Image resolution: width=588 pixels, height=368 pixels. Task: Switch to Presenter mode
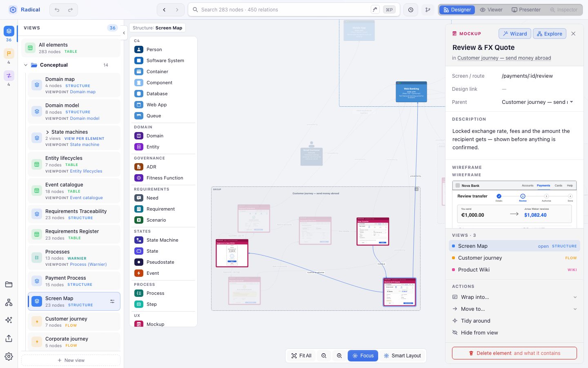(x=526, y=10)
